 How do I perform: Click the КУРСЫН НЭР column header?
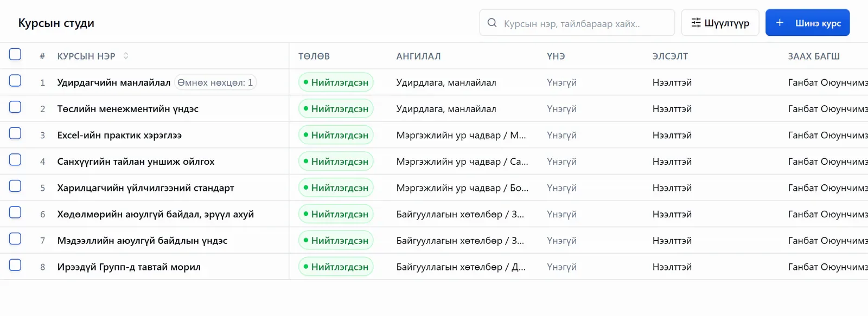(x=86, y=56)
